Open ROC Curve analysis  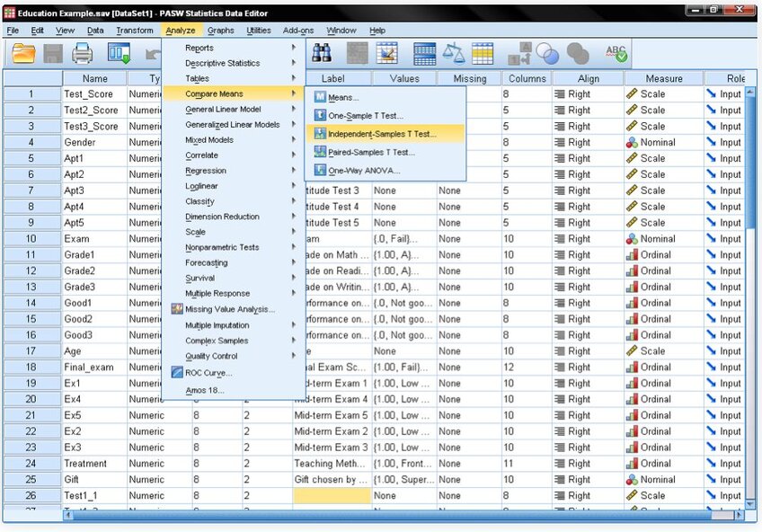208,373
